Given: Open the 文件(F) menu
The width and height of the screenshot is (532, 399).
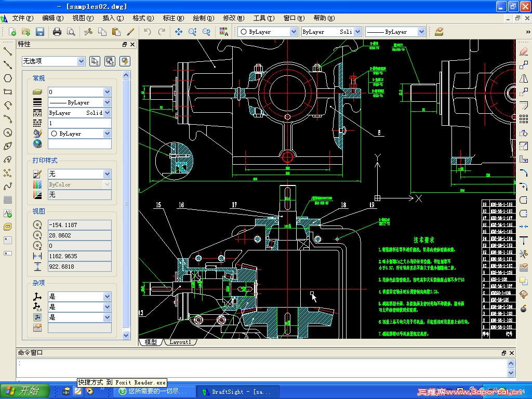Looking at the screenshot, I should pos(23,18).
